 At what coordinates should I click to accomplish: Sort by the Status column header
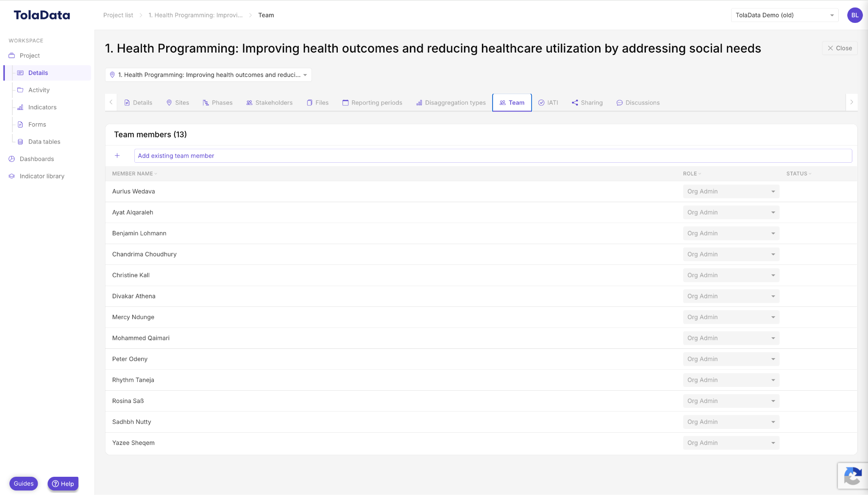(799, 174)
